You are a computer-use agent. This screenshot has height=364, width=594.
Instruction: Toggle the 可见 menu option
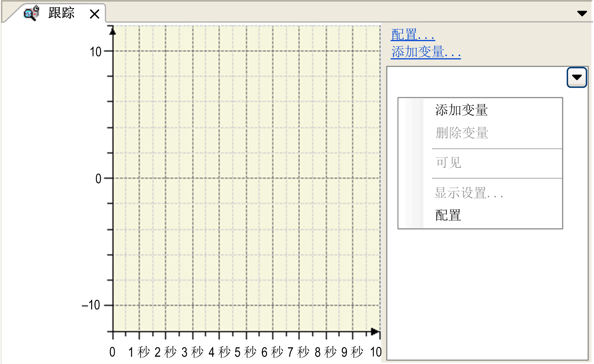point(448,162)
